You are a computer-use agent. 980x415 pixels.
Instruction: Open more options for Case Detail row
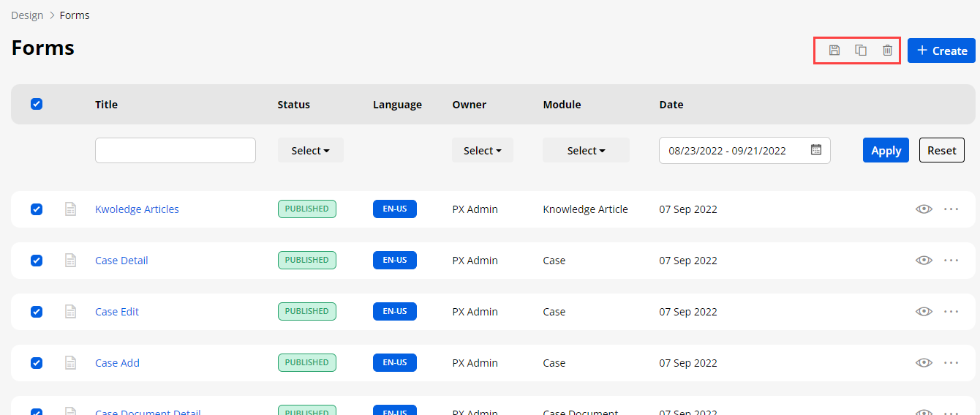click(951, 261)
